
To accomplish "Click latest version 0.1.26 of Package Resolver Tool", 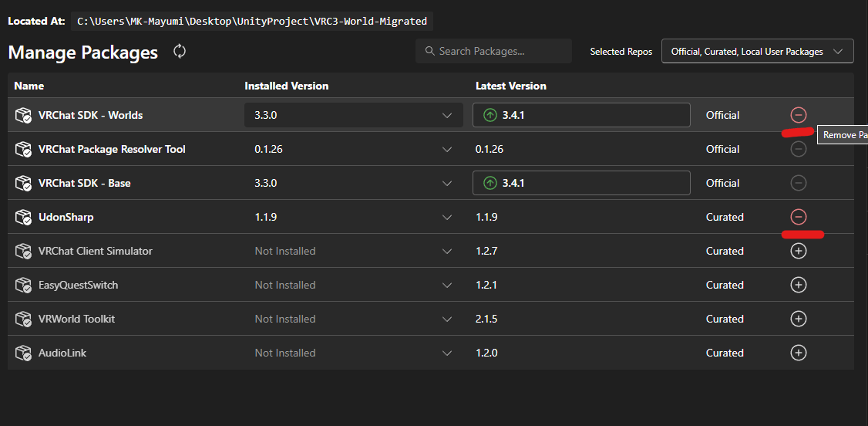I will [490, 149].
